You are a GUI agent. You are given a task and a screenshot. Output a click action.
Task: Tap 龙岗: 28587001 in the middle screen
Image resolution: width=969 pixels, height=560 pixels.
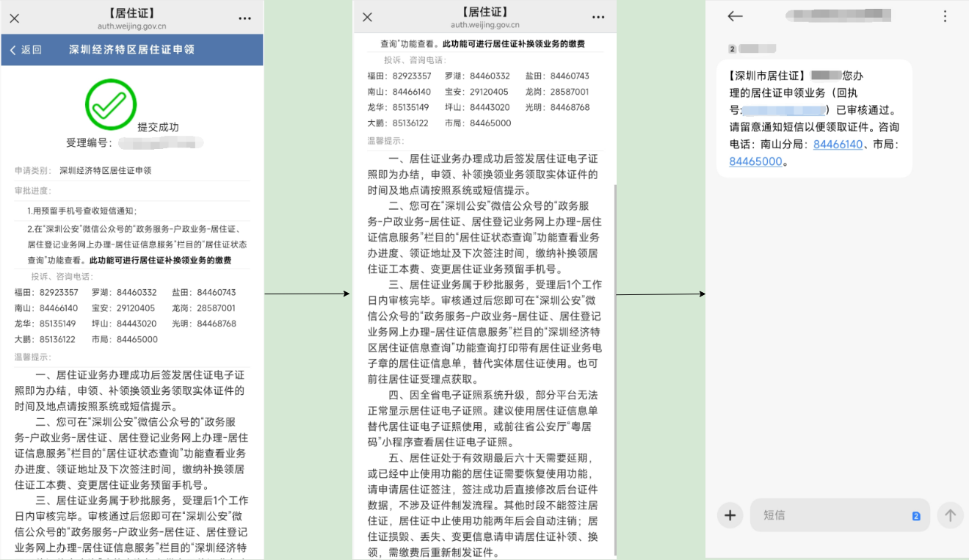(x=556, y=92)
